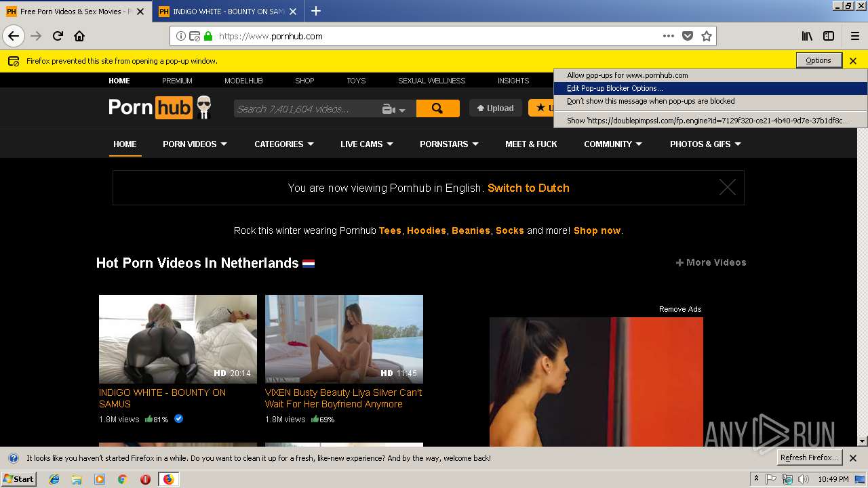Show hidden tray icons arrow

[x=756, y=479]
